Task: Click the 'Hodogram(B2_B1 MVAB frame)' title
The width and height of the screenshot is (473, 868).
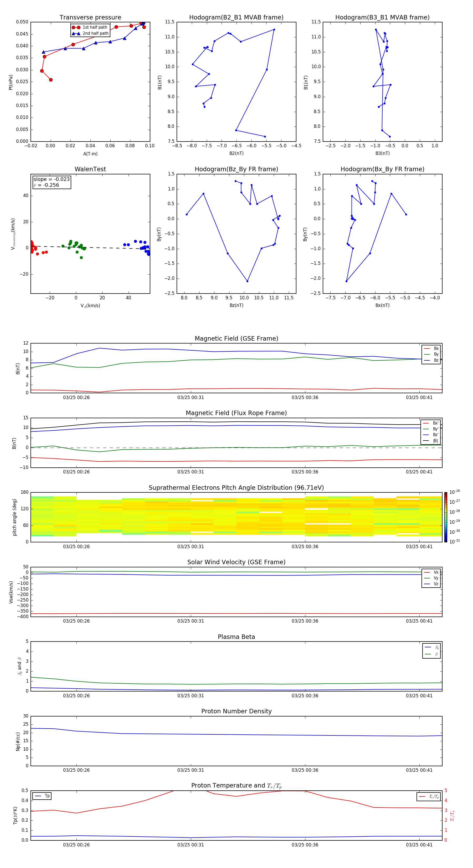Action: 236,18
